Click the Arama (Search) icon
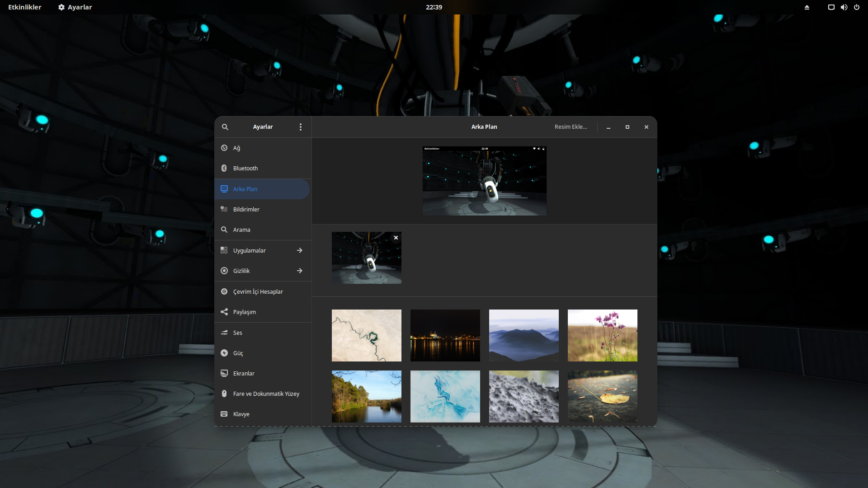The image size is (868, 488). tap(224, 230)
